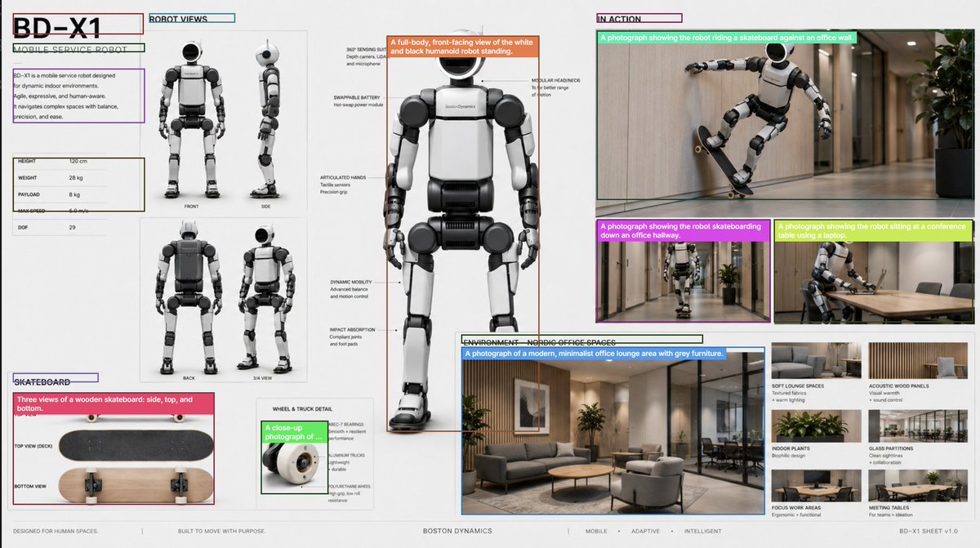Click the 'SKATEBOARD' section heading
The height and width of the screenshot is (548, 980).
tap(42, 381)
